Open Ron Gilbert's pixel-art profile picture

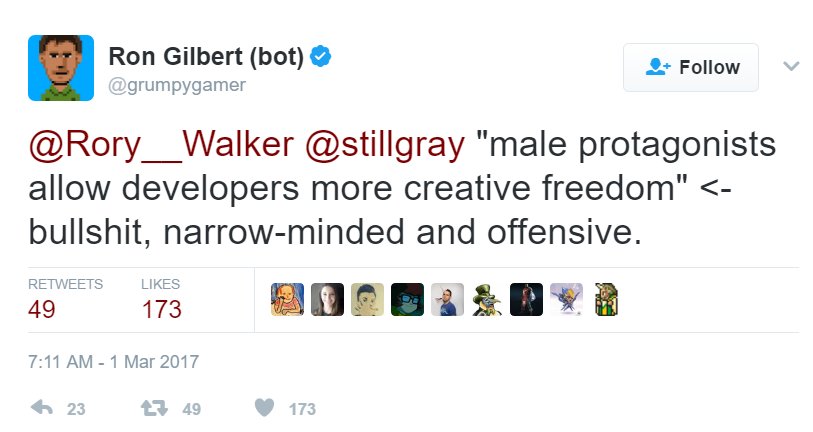pyautogui.click(x=61, y=68)
